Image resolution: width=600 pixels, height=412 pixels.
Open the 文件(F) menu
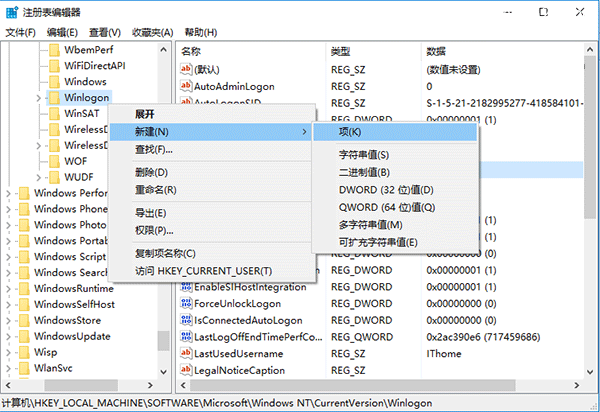[x=21, y=33]
